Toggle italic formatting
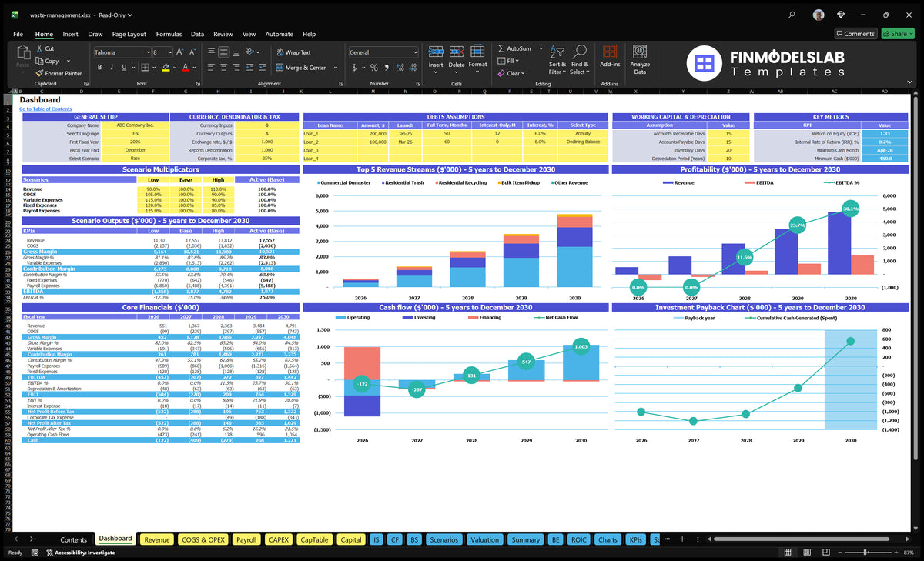The width and height of the screenshot is (924, 561). 112,68
